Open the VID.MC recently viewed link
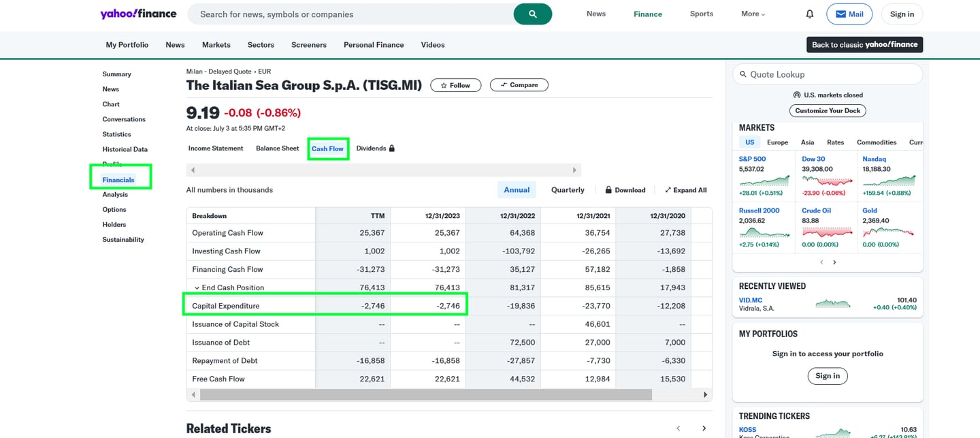Screen dimensions: 980x438 click(751, 300)
